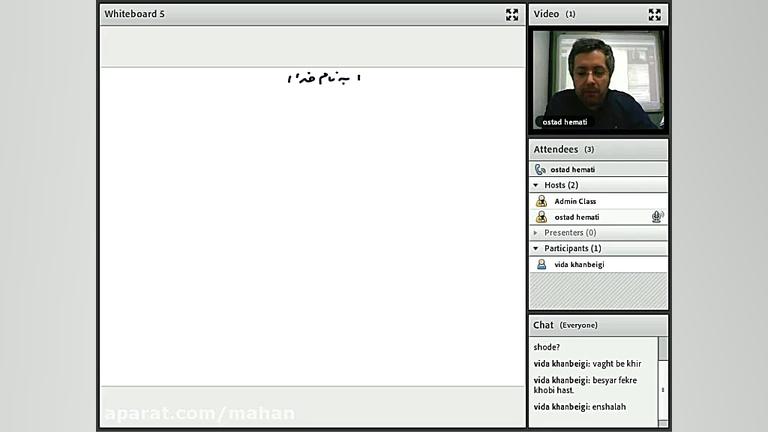Maximize the Video pod
Image resolution: width=768 pixels, height=432 pixels.
[654, 15]
